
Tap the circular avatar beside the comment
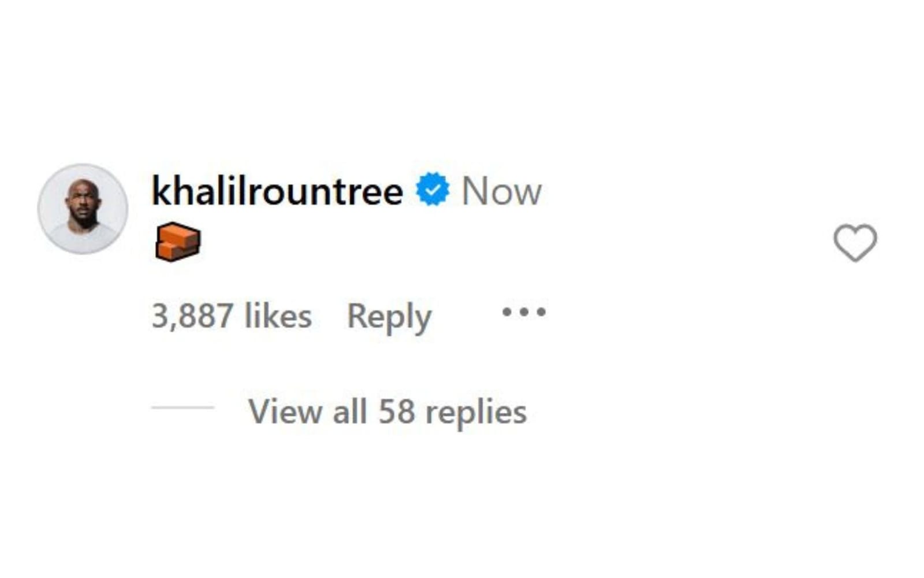click(84, 208)
